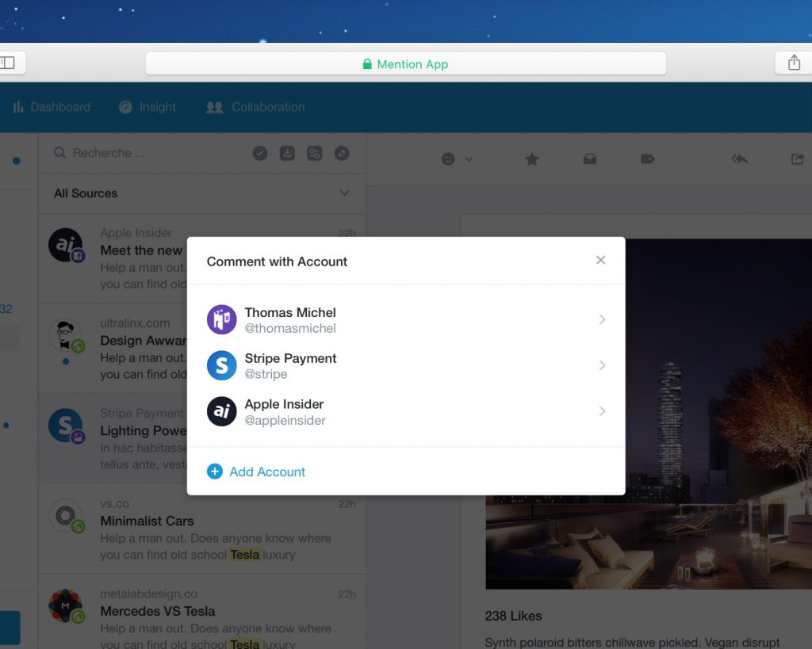Click the smiley sentiment icon

pos(448,159)
